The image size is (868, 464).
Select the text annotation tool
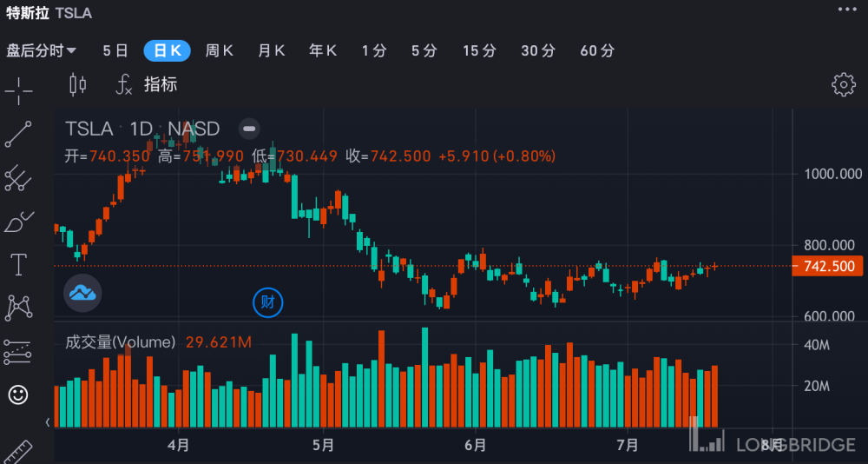pyautogui.click(x=18, y=264)
